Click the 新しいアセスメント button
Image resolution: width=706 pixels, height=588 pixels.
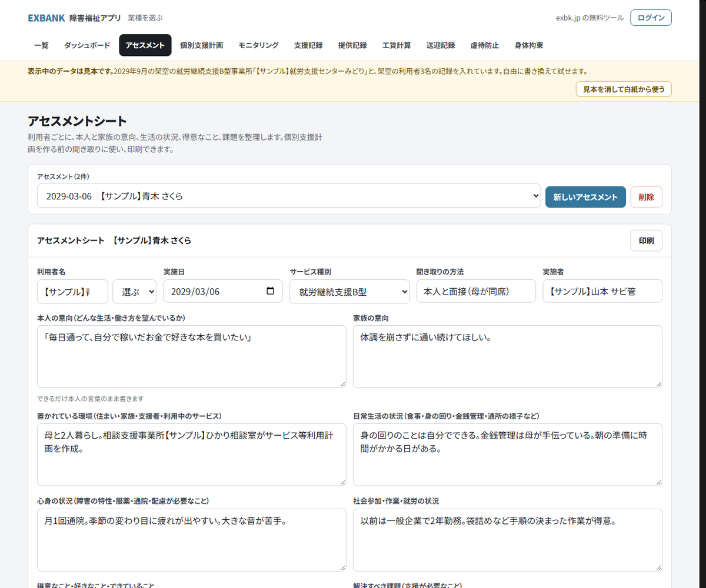585,197
